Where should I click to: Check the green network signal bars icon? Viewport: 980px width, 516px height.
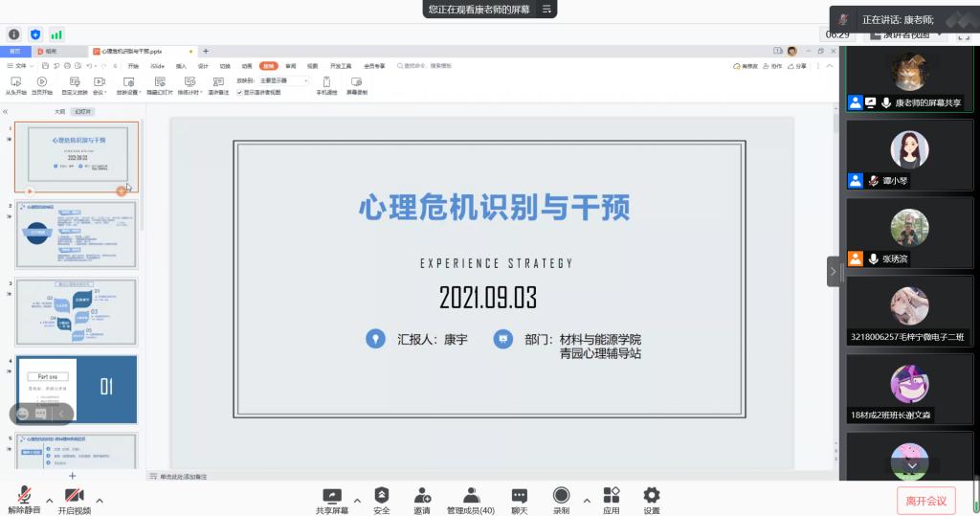pyautogui.click(x=56, y=34)
